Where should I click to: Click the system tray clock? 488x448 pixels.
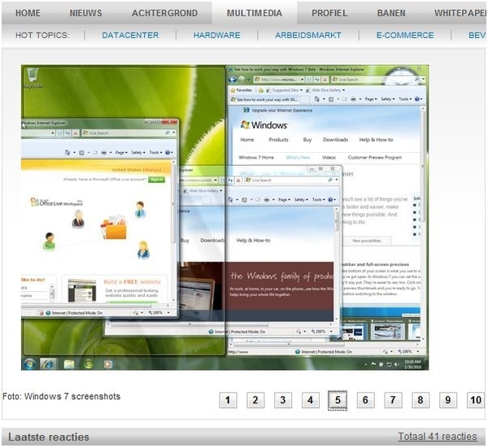412,364
